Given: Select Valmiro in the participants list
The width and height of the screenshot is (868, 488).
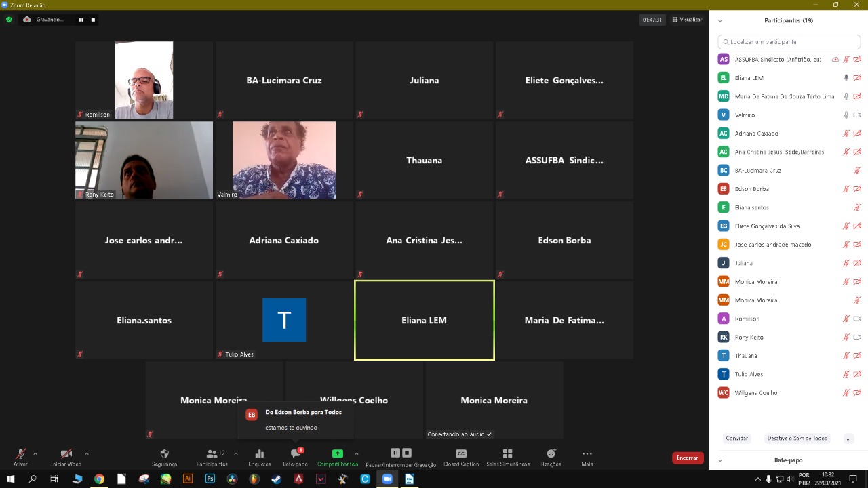Looking at the screenshot, I should pos(745,115).
